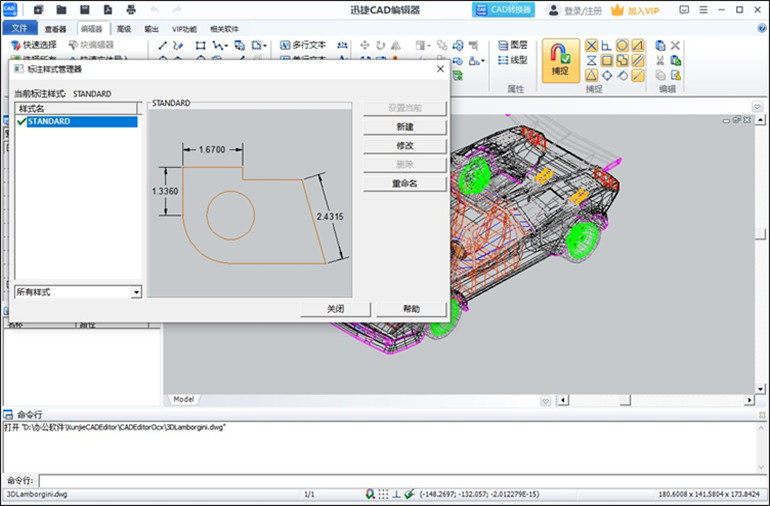
Task: Click the delete X icon in the 编辑 group
Action: 676,46
